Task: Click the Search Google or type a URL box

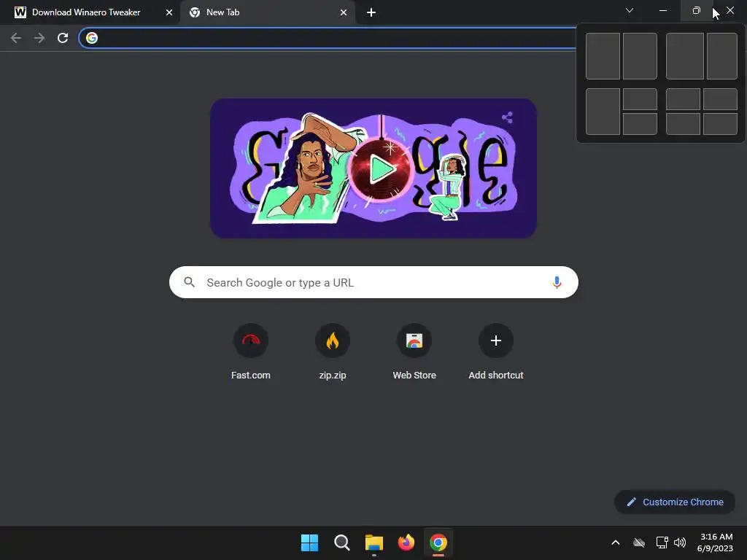Action: pos(373,282)
